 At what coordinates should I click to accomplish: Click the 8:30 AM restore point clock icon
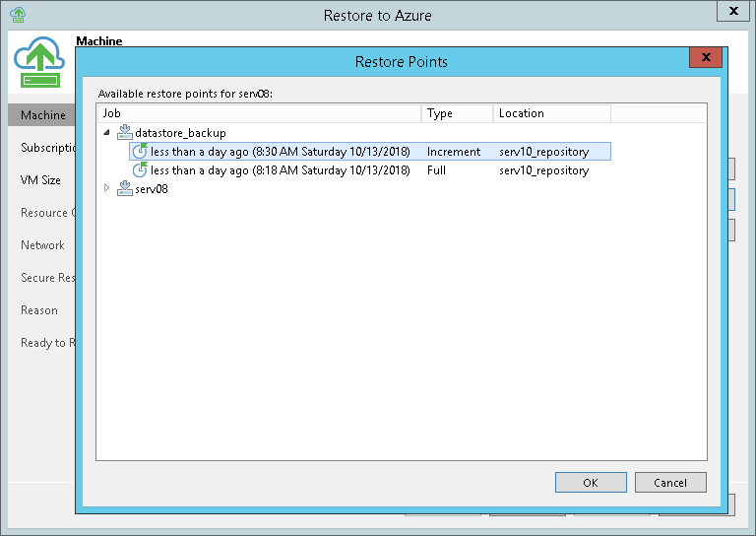pos(140,152)
